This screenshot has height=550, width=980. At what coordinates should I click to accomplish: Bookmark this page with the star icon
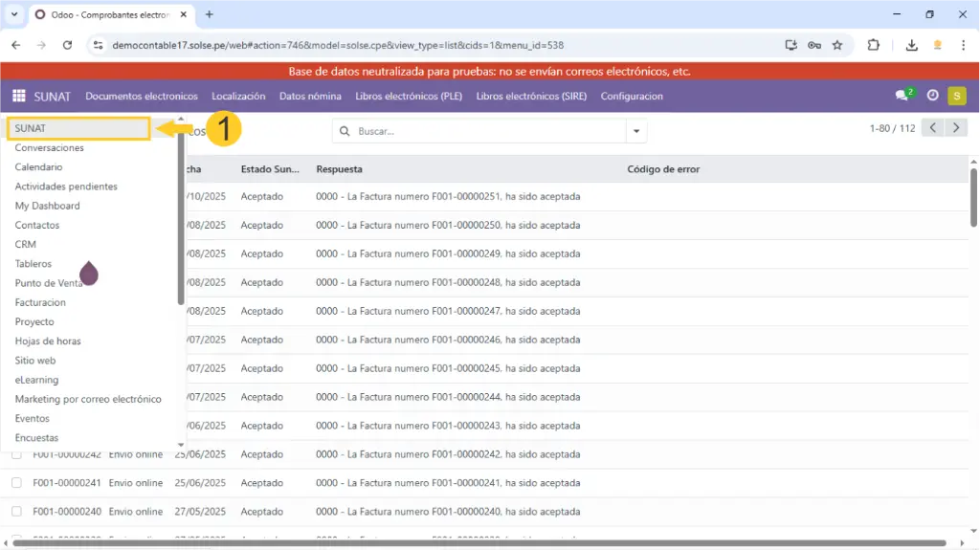pyautogui.click(x=837, y=45)
